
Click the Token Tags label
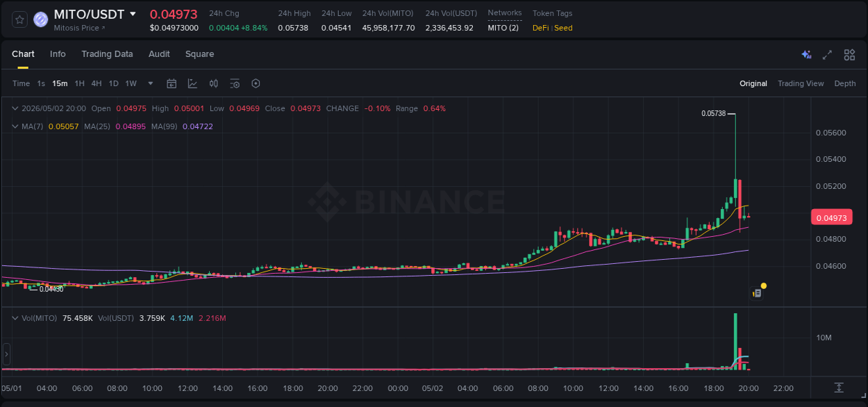point(553,13)
